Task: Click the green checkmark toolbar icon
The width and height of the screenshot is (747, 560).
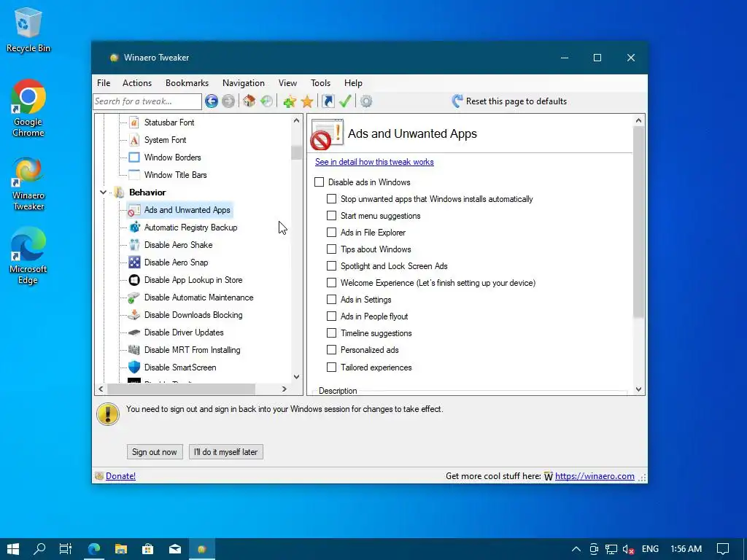Action: point(345,101)
